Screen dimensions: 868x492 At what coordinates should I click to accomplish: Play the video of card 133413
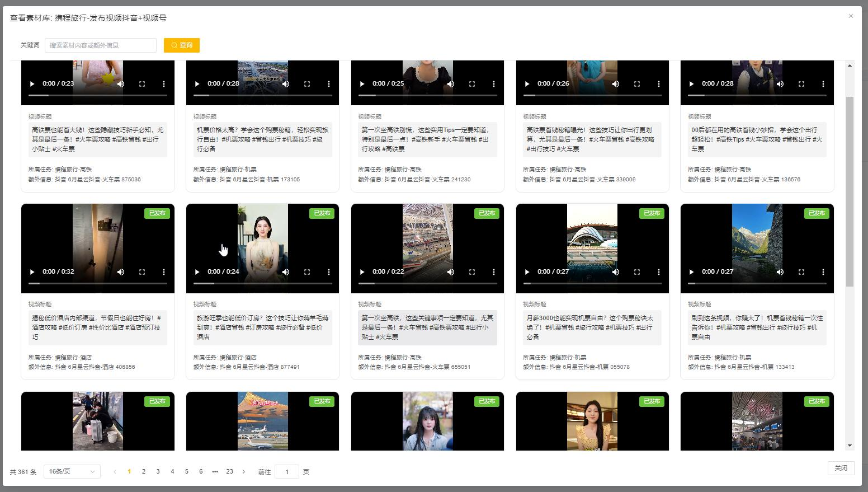click(x=691, y=272)
